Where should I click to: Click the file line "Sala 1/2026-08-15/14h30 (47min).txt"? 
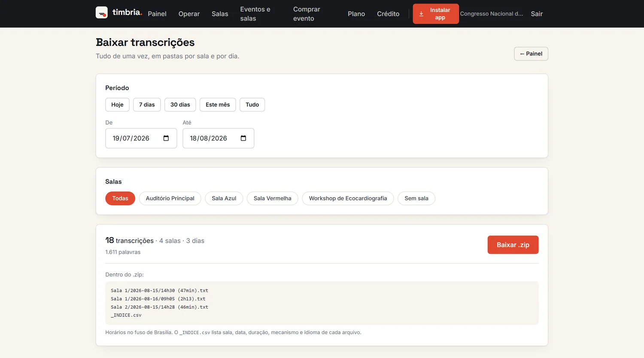point(159,291)
